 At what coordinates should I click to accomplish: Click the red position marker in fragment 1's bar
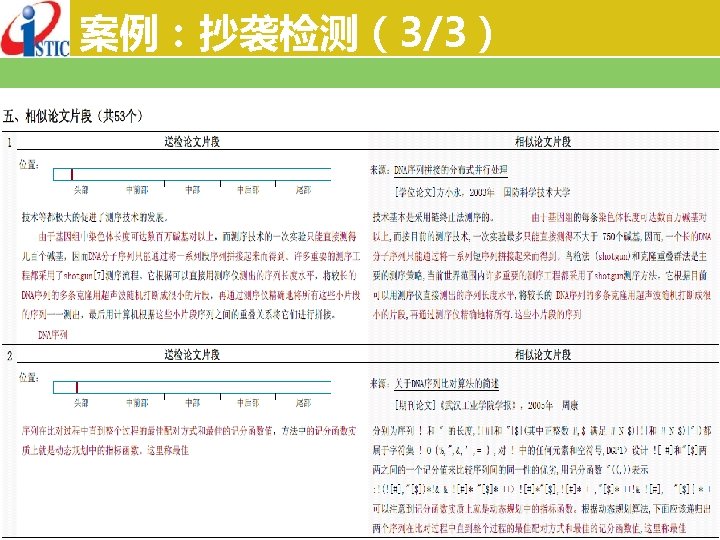tap(72, 174)
